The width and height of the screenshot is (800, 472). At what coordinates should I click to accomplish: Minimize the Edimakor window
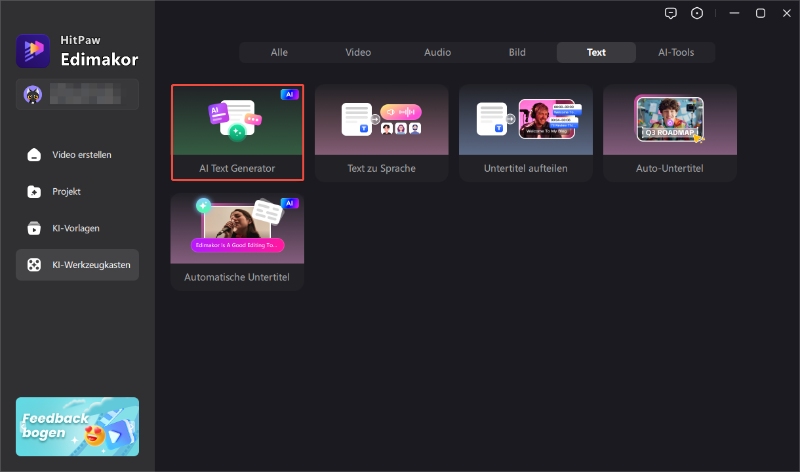coord(734,13)
